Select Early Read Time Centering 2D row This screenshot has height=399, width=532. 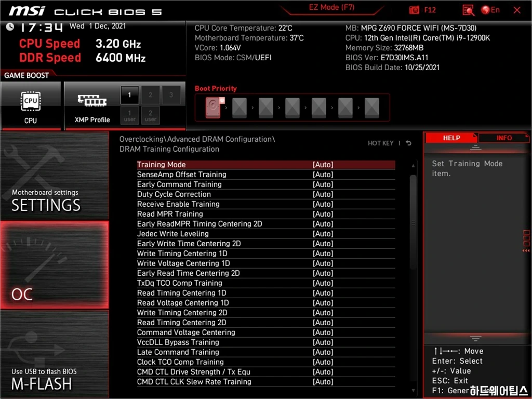[x=266, y=273]
